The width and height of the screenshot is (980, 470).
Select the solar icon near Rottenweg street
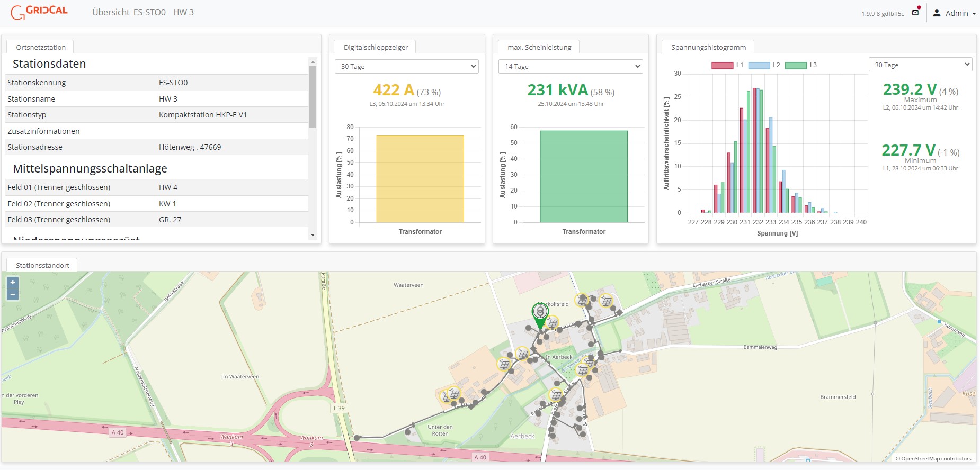point(556,395)
